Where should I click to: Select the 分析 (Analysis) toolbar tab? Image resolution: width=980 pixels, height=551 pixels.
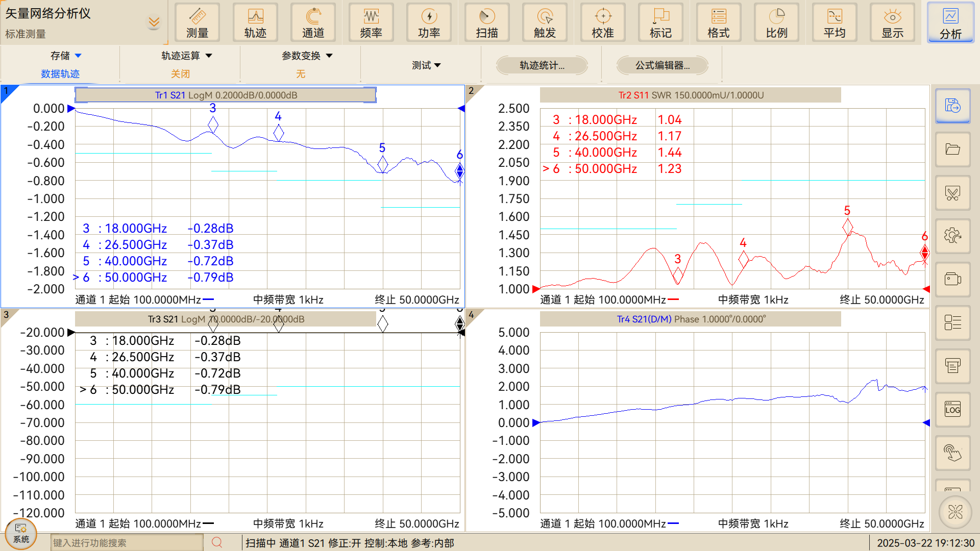coord(950,22)
